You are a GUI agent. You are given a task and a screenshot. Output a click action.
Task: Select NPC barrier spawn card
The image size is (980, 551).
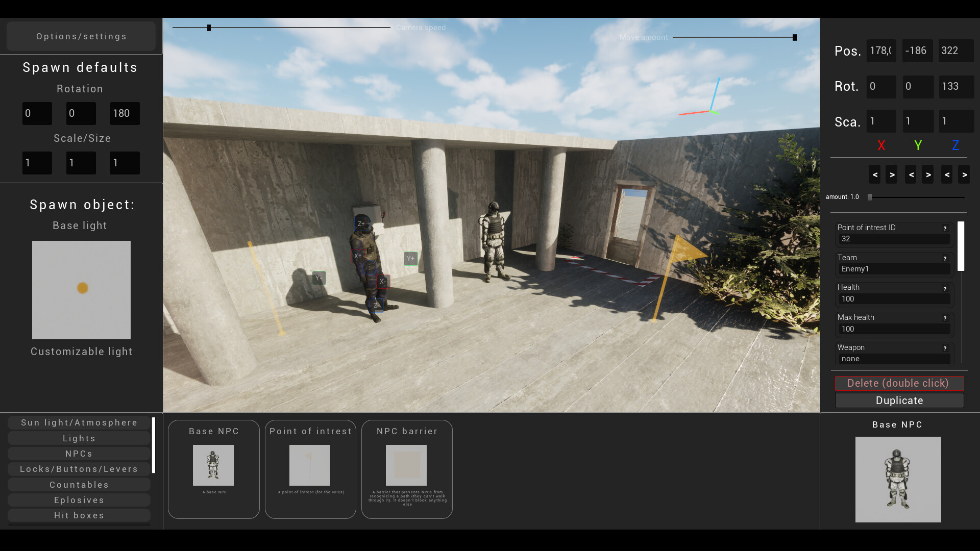(x=407, y=469)
